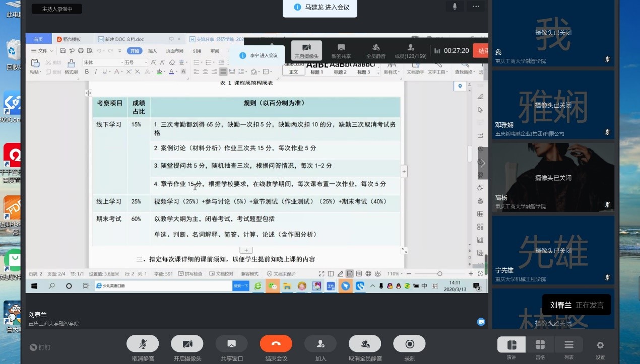This screenshot has height=364, width=640.
Task: Click the zoom slider in WPS status bar
Action: click(x=439, y=273)
